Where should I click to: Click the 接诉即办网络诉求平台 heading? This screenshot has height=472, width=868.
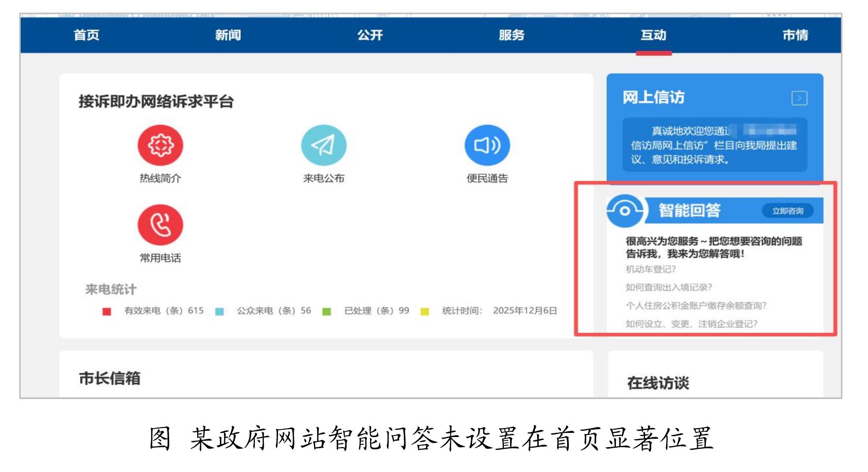(156, 102)
